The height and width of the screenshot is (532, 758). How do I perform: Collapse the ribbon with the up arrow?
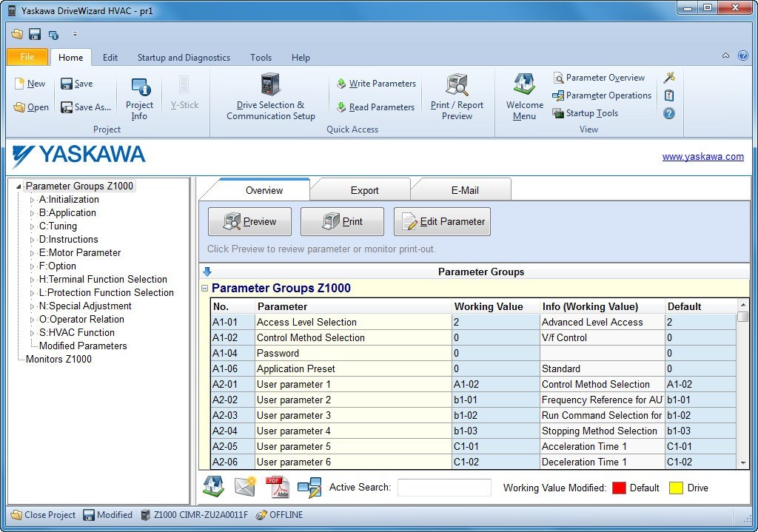(725, 55)
